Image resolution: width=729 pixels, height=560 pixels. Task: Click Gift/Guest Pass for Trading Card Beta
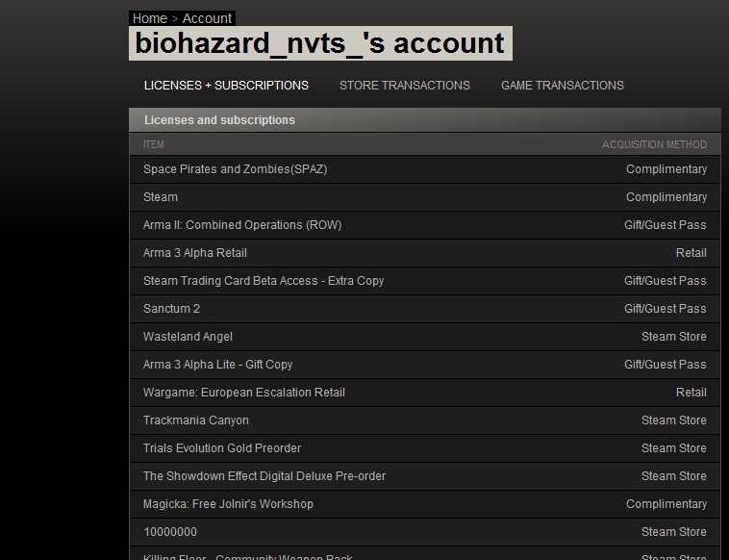pyautogui.click(x=666, y=281)
